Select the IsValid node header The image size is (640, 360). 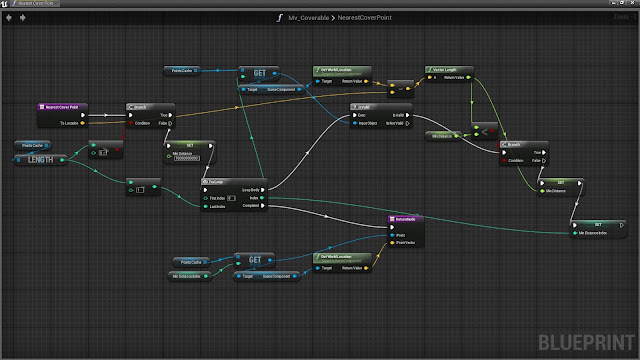(x=380, y=107)
